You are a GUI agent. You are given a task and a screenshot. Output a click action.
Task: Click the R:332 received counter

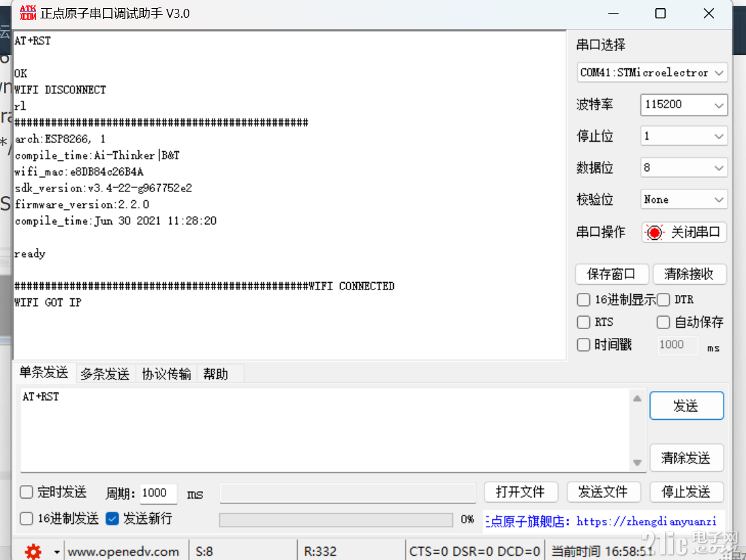(320, 552)
